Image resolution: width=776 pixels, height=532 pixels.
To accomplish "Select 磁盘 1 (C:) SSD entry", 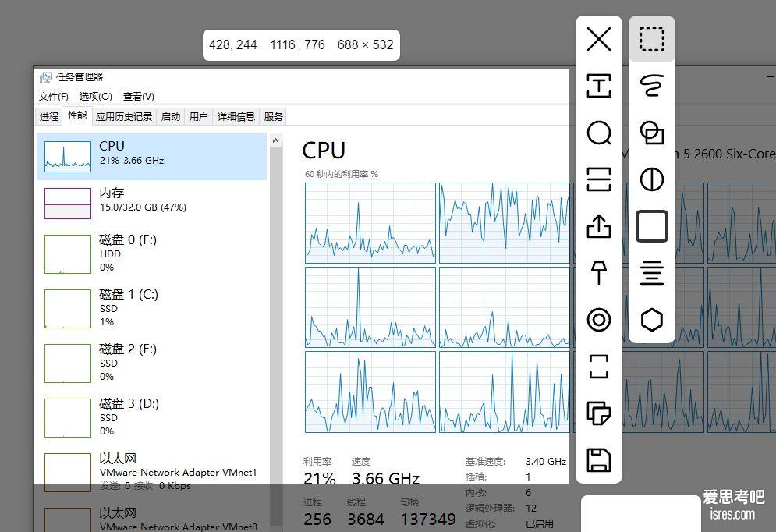I will [152, 308].
